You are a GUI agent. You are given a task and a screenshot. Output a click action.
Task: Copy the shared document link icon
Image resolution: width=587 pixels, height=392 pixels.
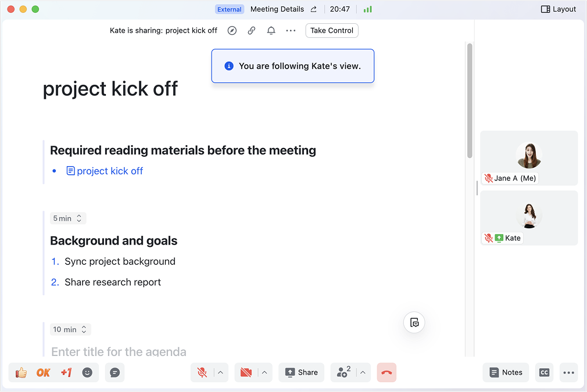coord(252,31)
